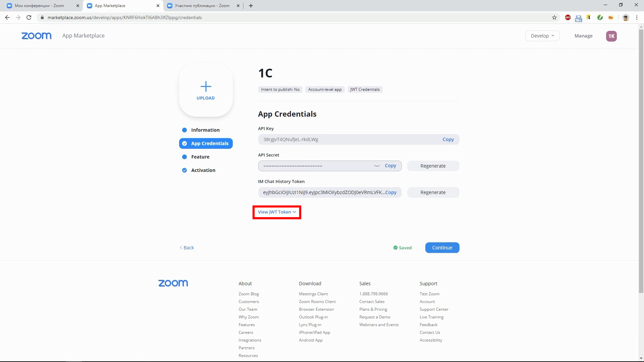
Task: Click the Continue button
Action: (x=442, y=248)
